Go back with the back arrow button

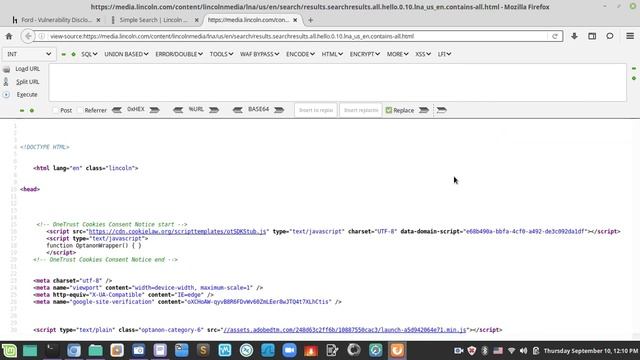click(x=28, y=36)
